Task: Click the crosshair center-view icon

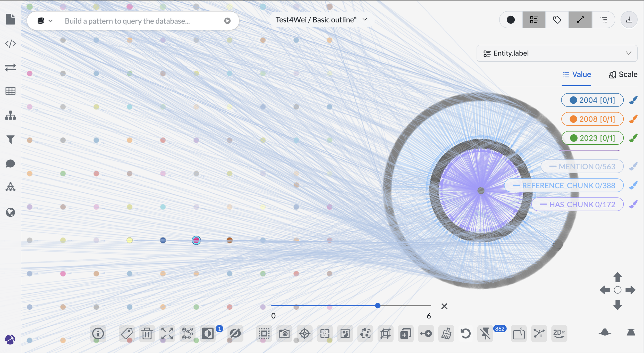Action: click(x=305, y=334)
